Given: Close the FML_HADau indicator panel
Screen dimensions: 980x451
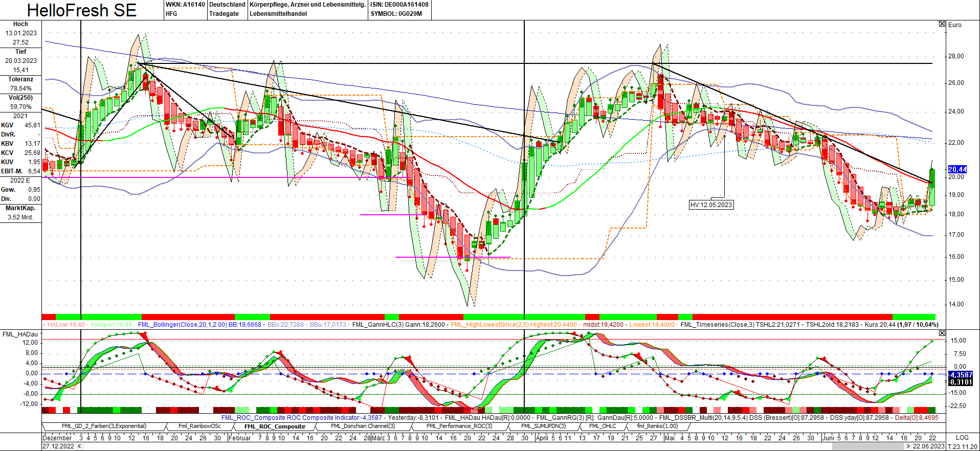Looking at the screenshot, I should click(x=942, y=333).
